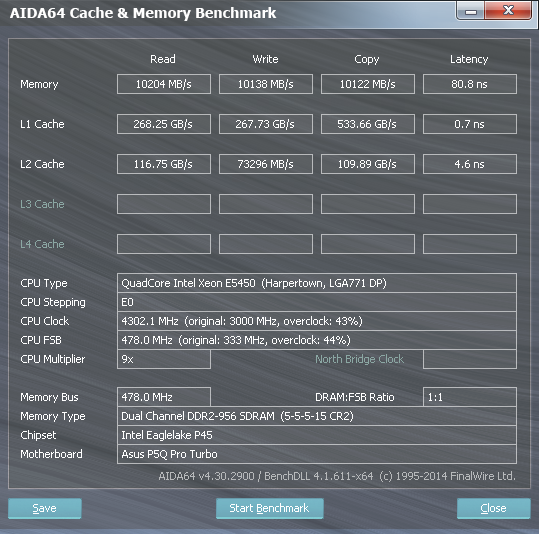Select the CPU FSB value 478.0 MHz
The width and height of the screenshot is (539, 534).
point(317,340)
